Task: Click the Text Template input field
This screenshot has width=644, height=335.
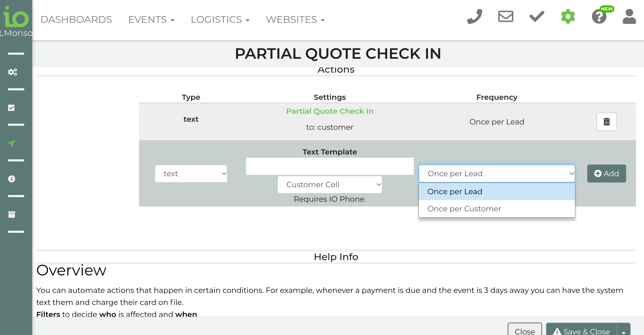Action: click(330, 166)
